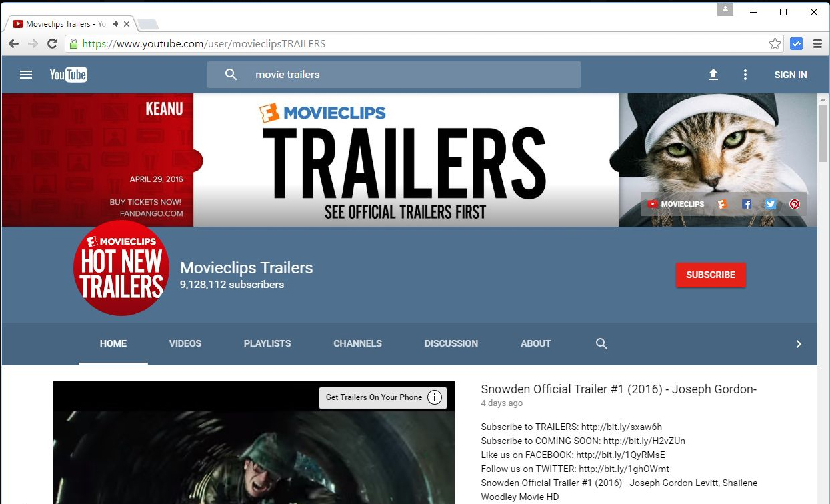Reload the page with the refresh icon
This screenshot has height=504, width=830.
point(52,44)
